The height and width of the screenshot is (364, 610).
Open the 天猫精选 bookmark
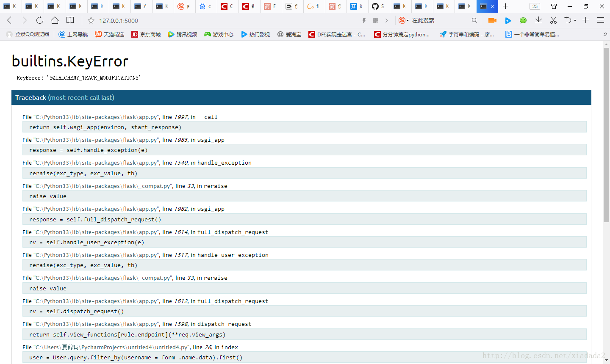click(109, 34)
